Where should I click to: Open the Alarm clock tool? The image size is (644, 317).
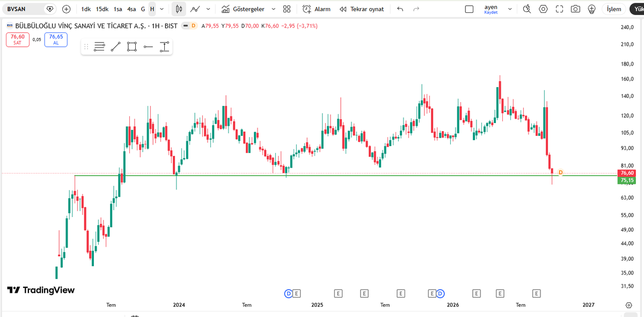(317, 9)
